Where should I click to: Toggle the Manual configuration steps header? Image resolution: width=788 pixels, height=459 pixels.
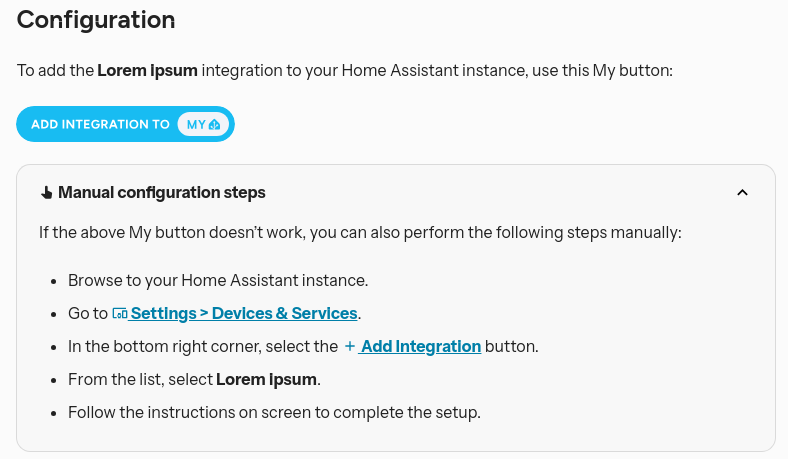(161, 193)
